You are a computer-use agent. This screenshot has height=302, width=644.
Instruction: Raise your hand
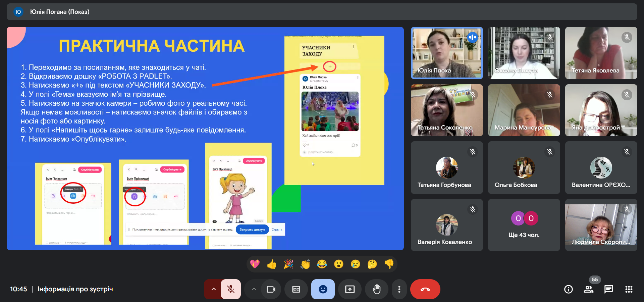click(x=377, y=289)
